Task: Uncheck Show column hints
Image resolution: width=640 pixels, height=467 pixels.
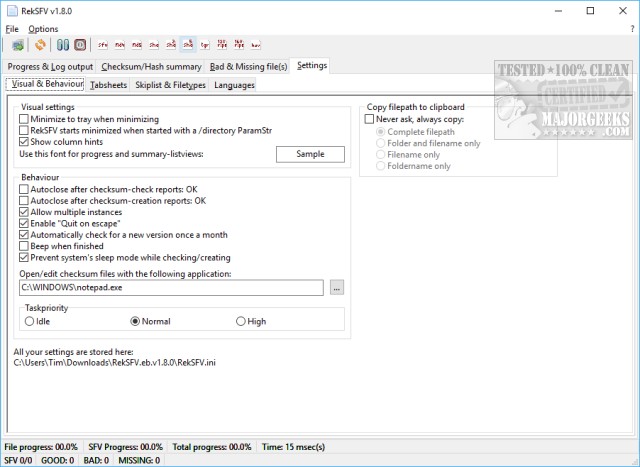Action: (x=24, y=142)
